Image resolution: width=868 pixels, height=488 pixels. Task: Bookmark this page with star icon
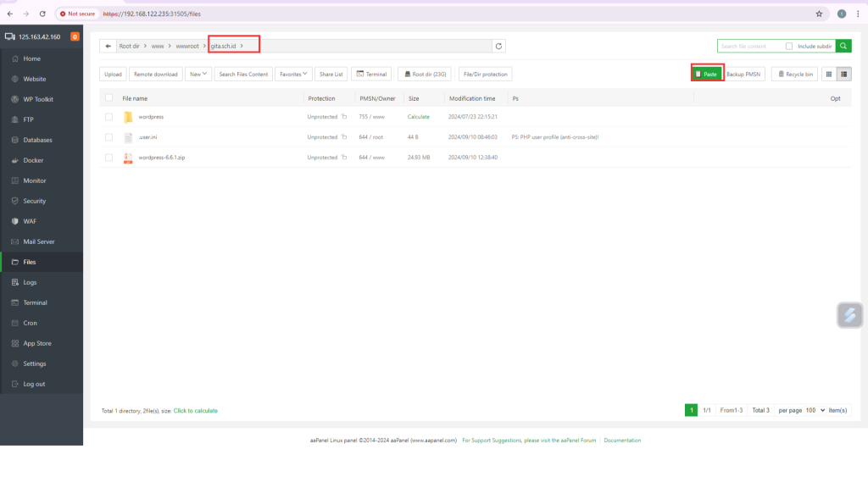(x=819, y=14)
